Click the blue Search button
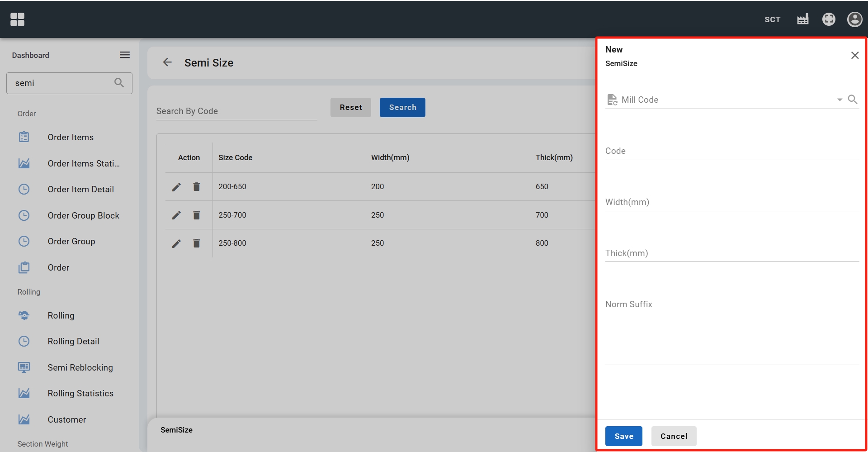 point(402,108)
